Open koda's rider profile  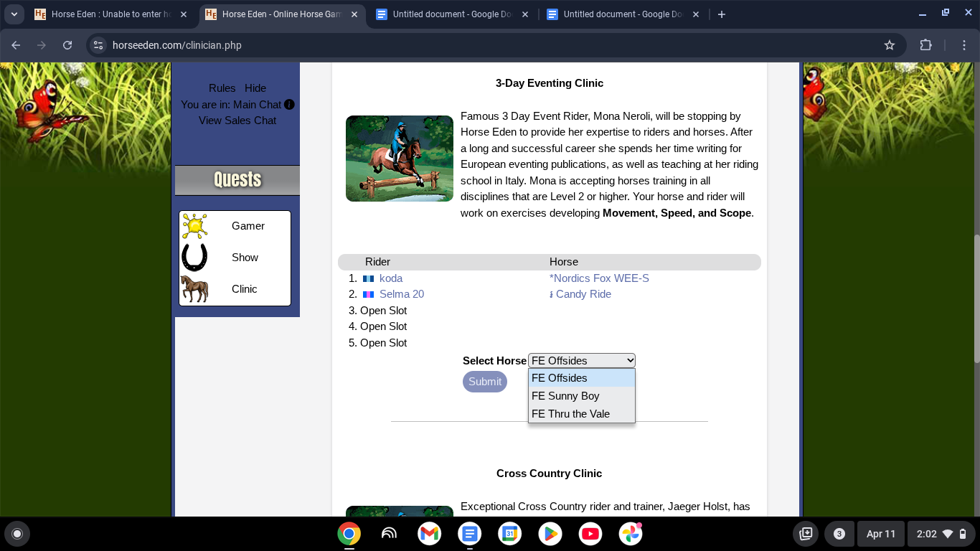click(x=391, y=278)
